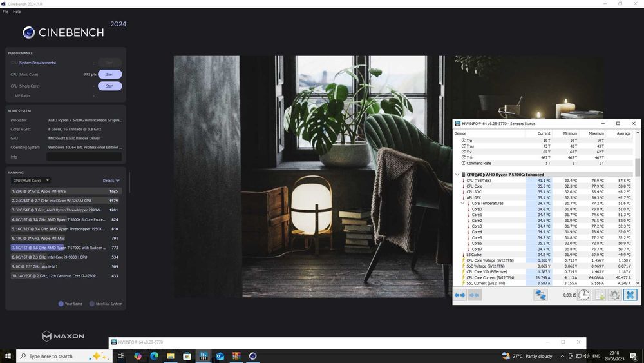644x363 pixels.
Task: Select ranking row Intel Core i9-9880H CPU
Action: point(65,257)
